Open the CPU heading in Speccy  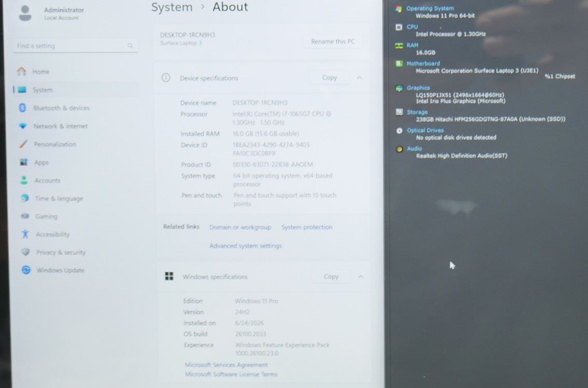click(412, 27)
